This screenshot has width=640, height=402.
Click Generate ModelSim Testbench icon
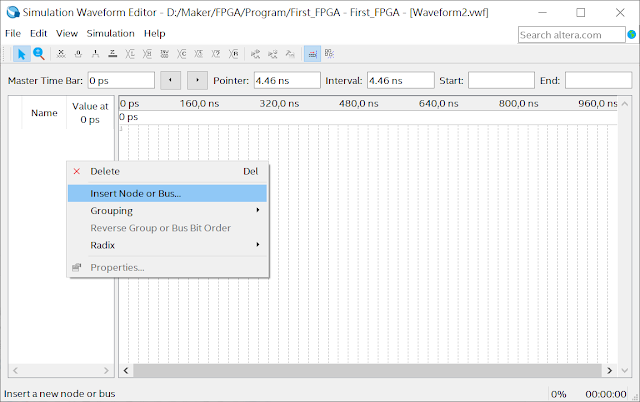290,54
